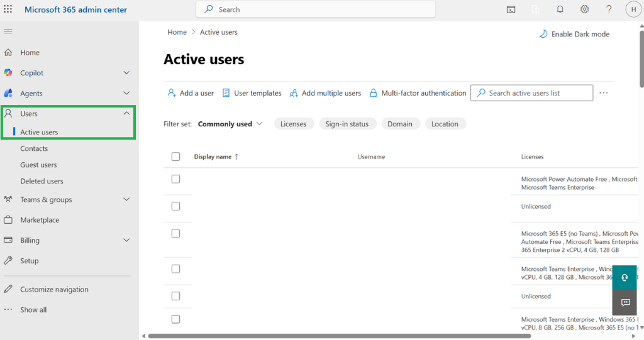Open Contacts in the sidebar
This screenshot has width=644, height=340.
(34, 148)
